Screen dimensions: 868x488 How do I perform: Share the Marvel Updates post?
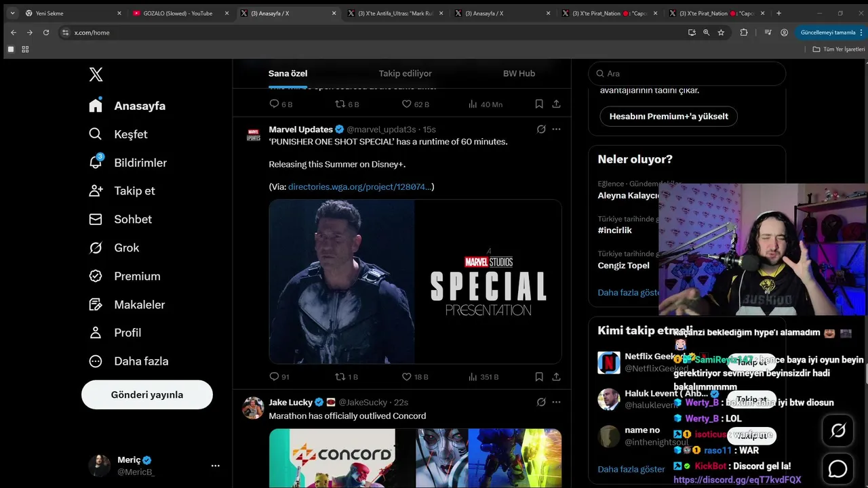click(556, 377)
